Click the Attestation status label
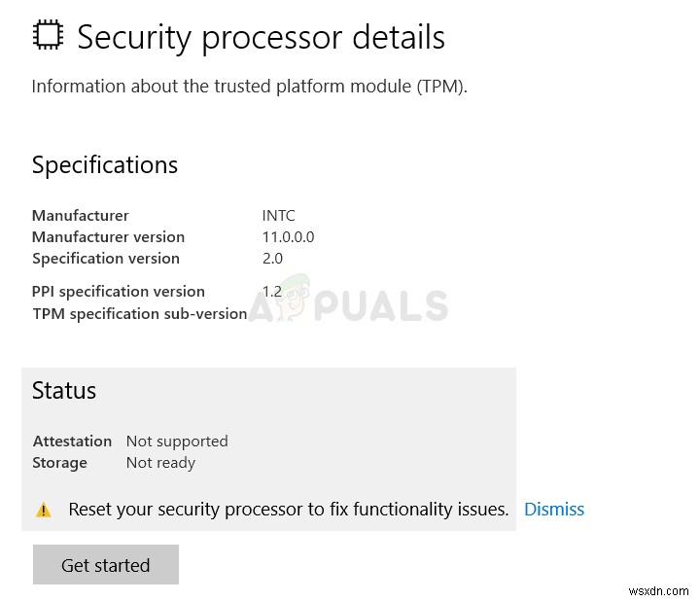 point(72,441)
